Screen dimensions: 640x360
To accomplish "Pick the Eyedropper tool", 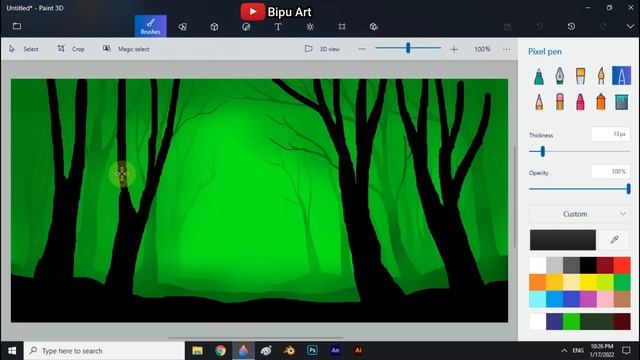I will point(614,240).
